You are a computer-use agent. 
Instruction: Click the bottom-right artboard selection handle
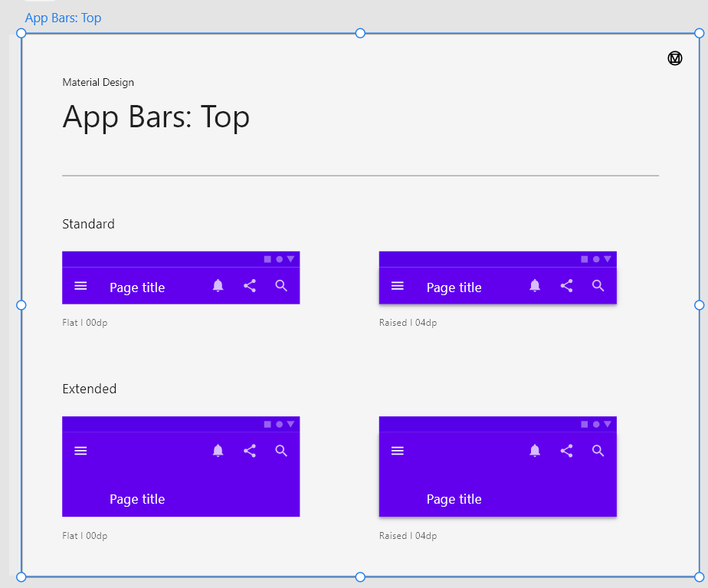(699, 577)
